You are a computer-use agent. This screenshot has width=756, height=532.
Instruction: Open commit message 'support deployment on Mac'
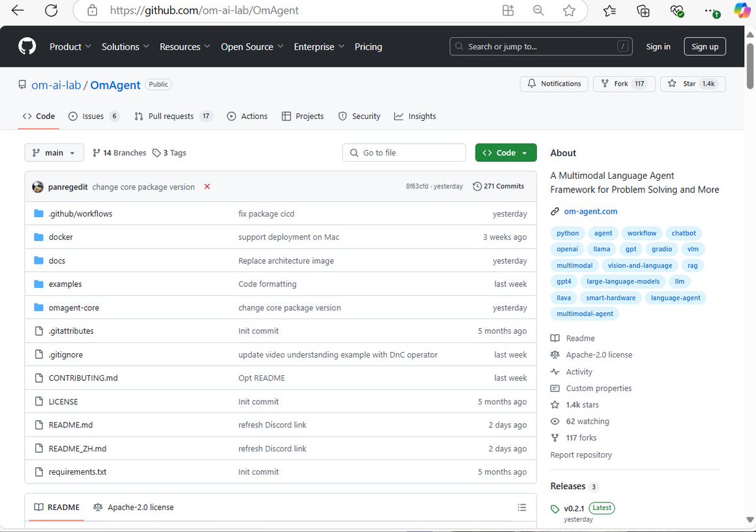(x=289, y=237)
